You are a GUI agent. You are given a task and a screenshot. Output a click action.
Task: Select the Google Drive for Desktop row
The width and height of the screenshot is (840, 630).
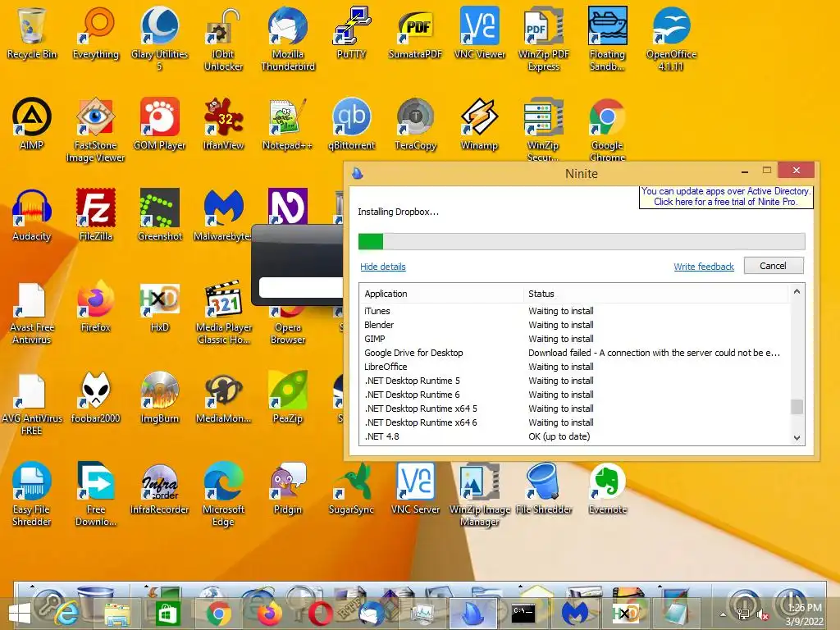point(574,353)
